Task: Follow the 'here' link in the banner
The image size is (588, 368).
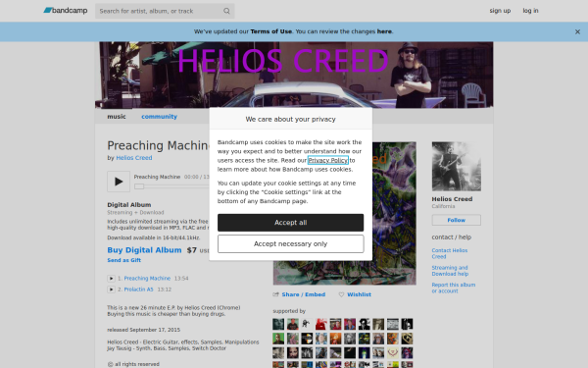Action: click(x=384, y=31)
